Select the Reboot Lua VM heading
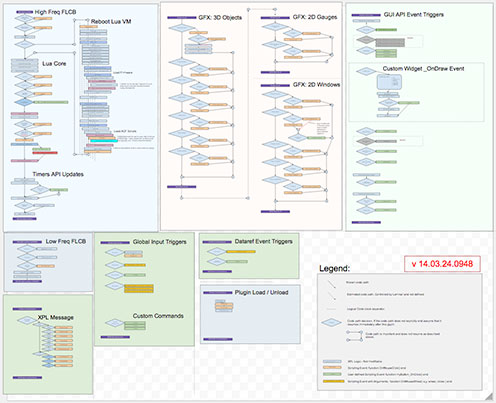 point(111,22)
